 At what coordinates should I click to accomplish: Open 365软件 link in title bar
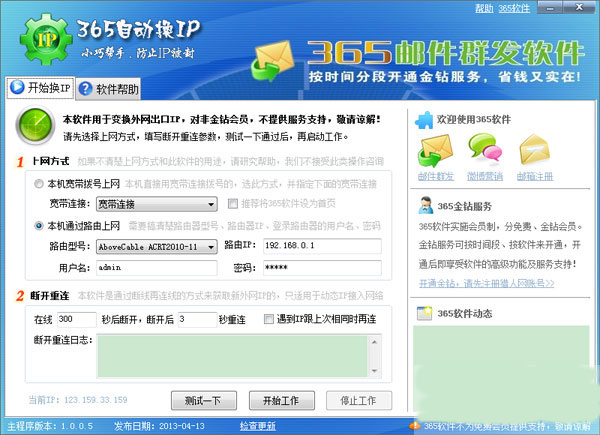(514, 8)
